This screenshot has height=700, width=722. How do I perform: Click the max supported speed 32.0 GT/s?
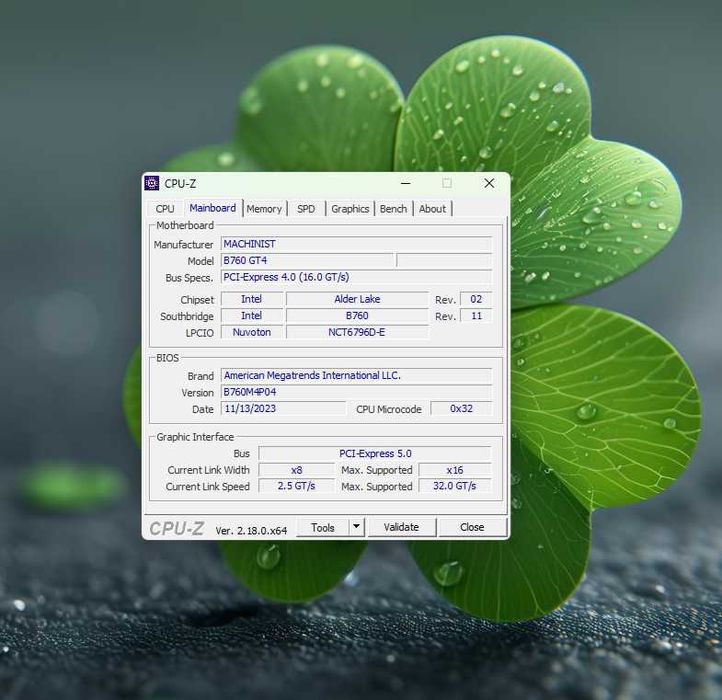pos(455,486)
